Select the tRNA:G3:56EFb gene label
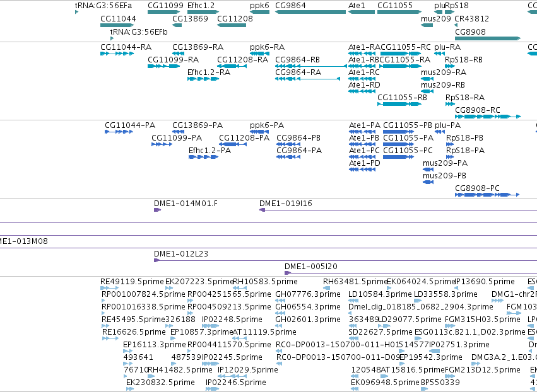537x392 pixels. click(x=139, y=32)
